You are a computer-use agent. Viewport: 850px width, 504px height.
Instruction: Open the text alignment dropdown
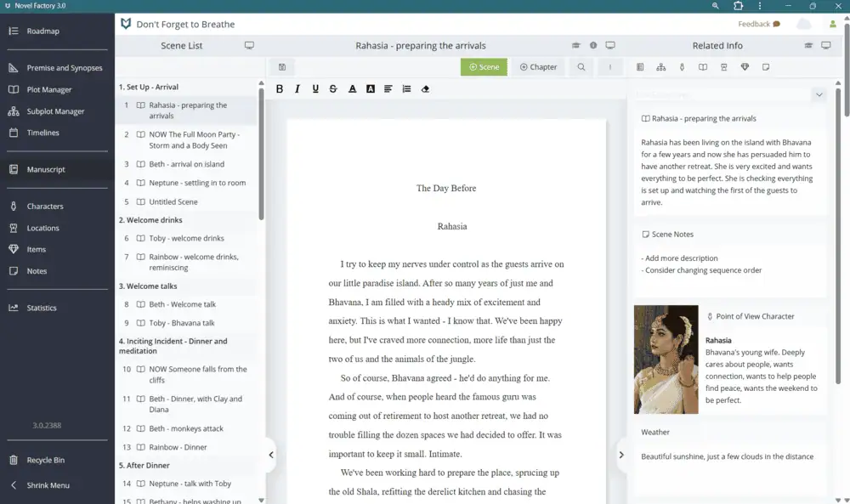(x=388, y=88)
